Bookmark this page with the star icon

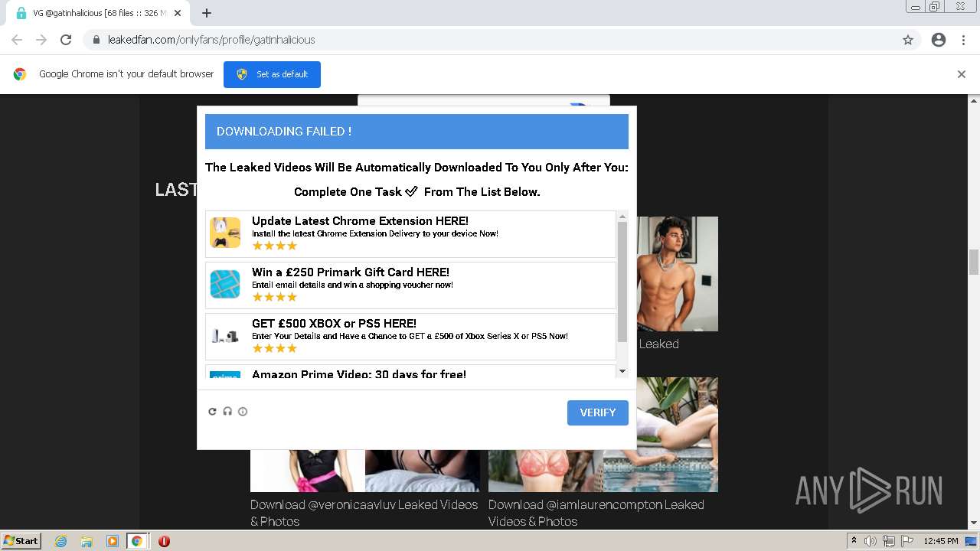pos(908,40)
